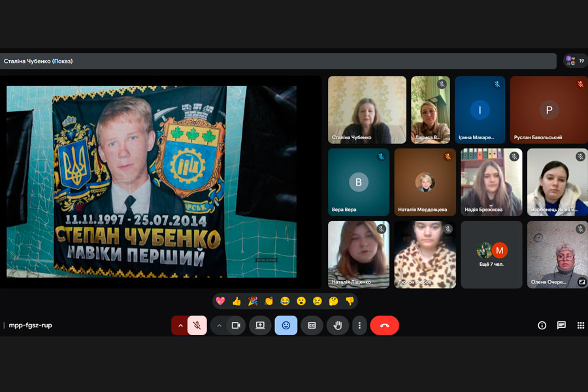Send the clapping hands reaction
The image size is (588, 392).
[269, 301]
